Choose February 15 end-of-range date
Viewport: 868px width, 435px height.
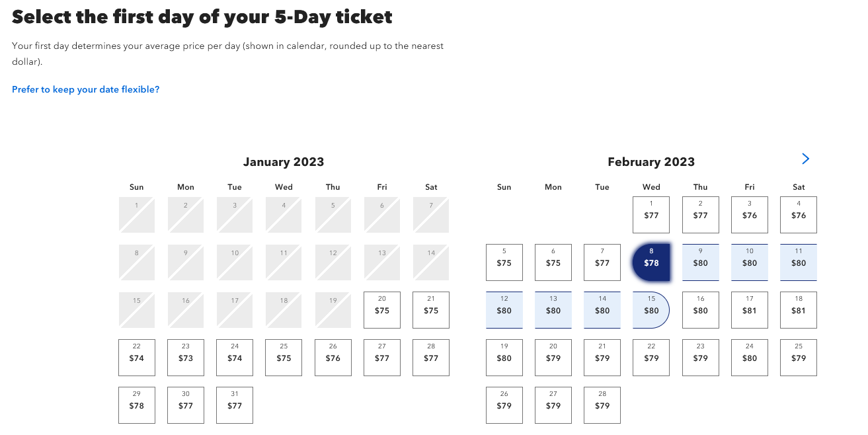651,310
